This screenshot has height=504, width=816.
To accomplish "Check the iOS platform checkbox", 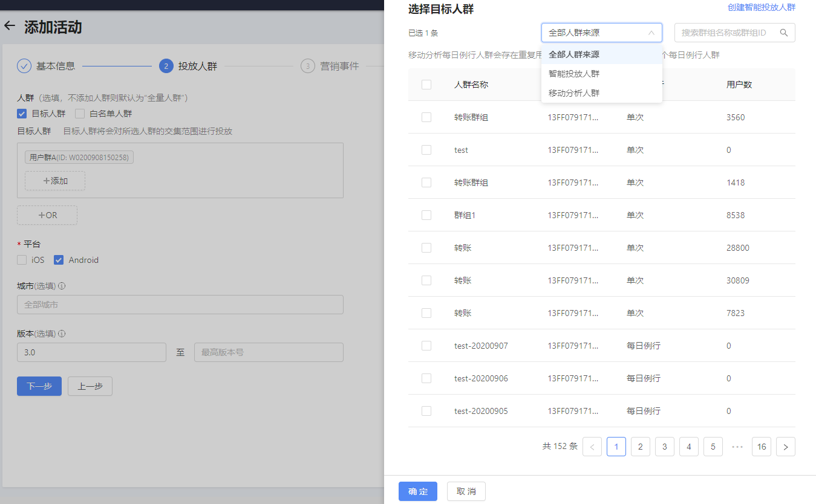I will (x=22, y=260).
